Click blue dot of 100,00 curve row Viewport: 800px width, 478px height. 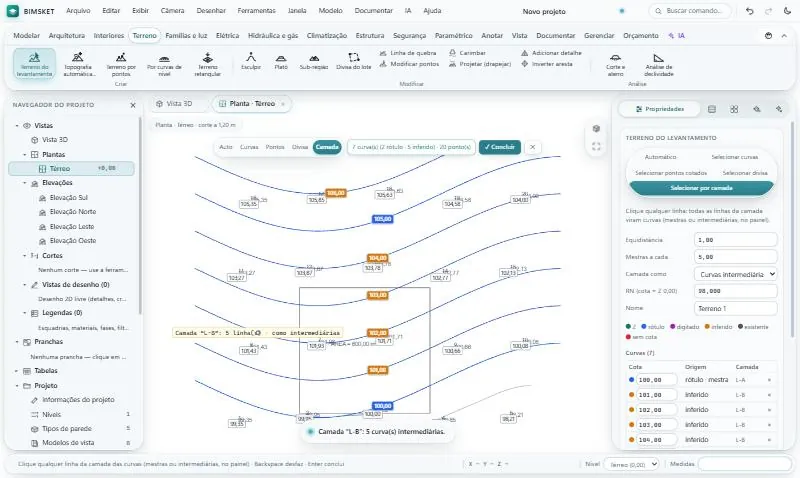(x=632, y=380)
